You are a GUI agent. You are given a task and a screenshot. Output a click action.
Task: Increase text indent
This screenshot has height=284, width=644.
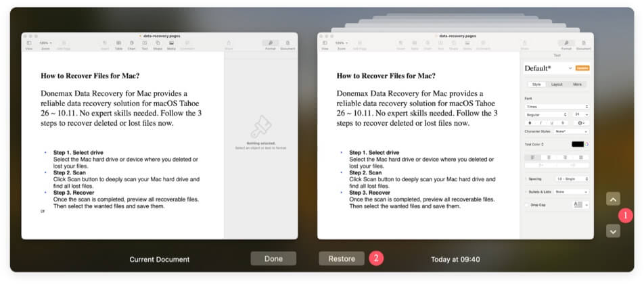(574, 165)
